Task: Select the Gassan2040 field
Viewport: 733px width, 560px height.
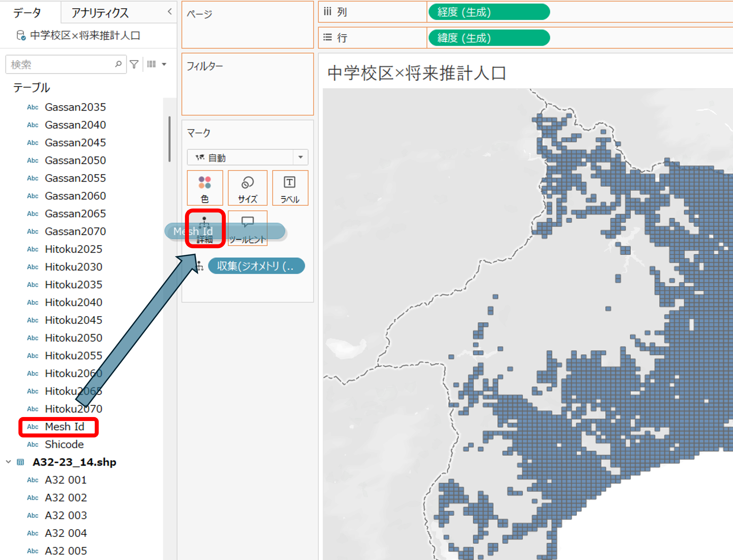Action: (75, 125)
